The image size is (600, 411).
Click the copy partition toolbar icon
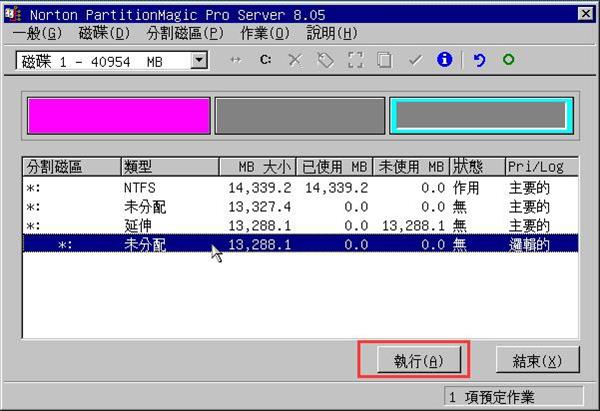[x=385, y=60]
